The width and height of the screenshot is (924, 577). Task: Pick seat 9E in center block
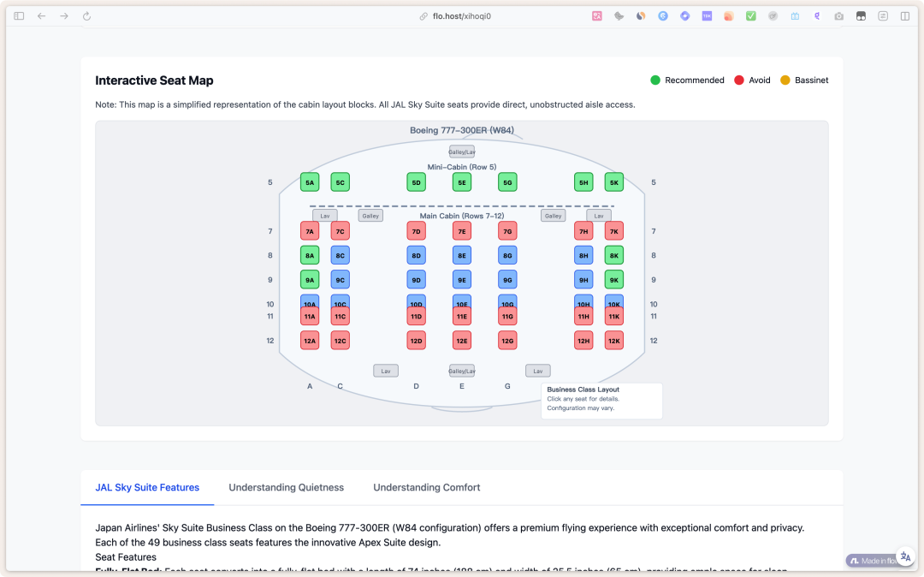coord(462,280)
